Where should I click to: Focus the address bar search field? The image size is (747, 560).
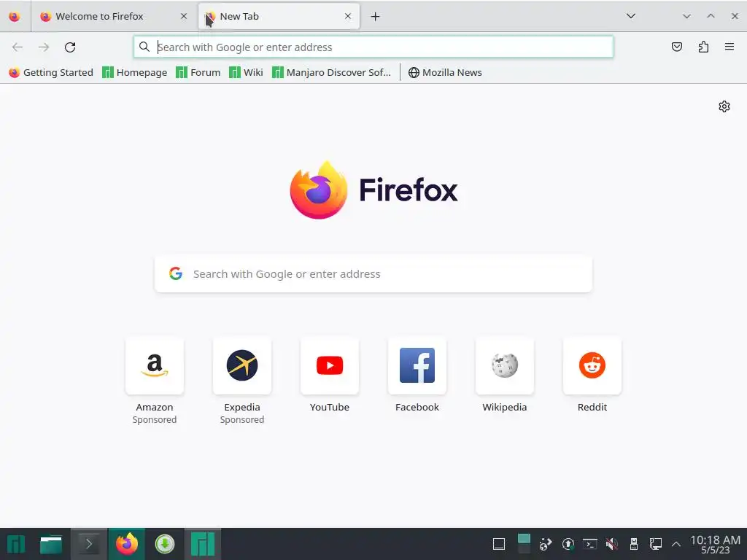pos(373,47)
